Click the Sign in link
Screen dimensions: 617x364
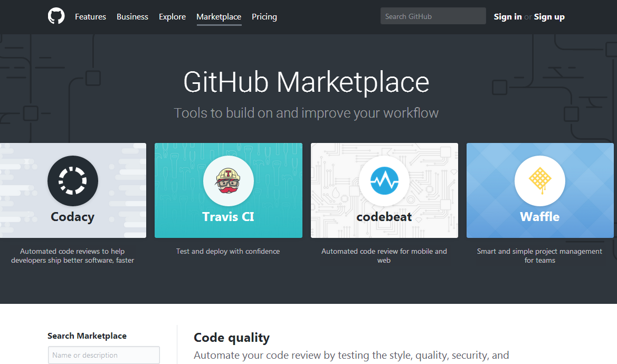[508, 17]
